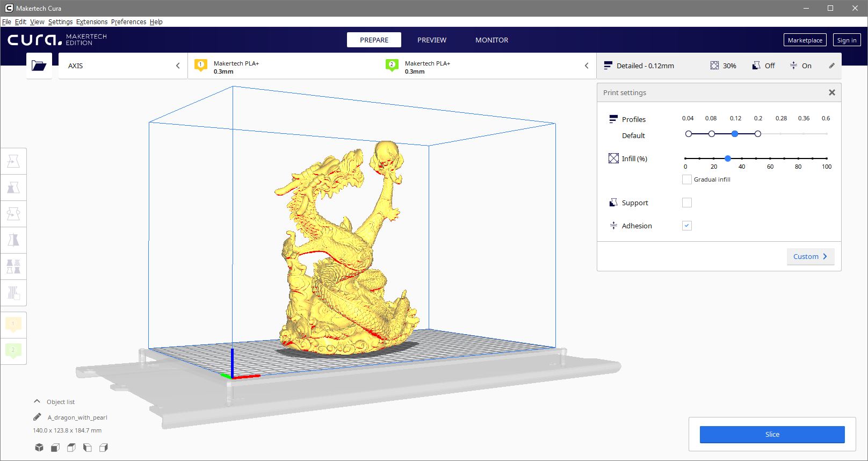
Task: Enable the Support checkbox
Action: (x=686, y=203)
